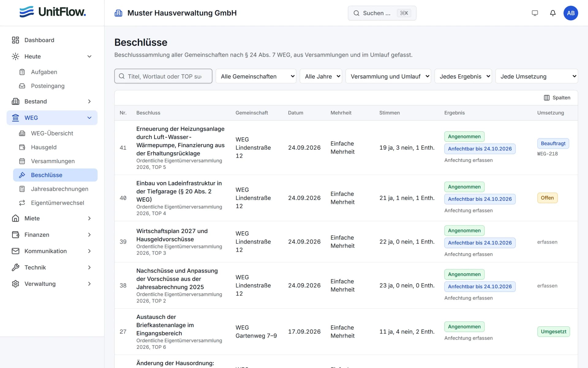Collapse the Heute section chevron
The width and height of the screenshot is (588, 368).
89,56
